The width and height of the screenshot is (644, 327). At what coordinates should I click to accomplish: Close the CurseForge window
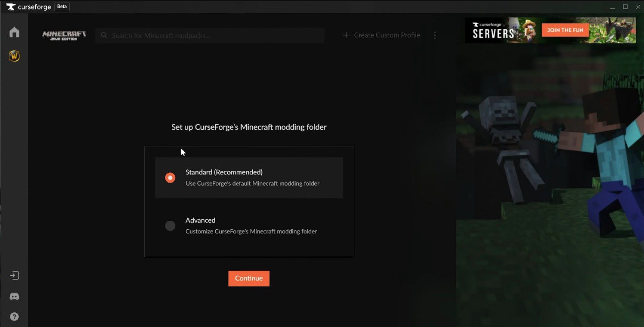point(638,7)
